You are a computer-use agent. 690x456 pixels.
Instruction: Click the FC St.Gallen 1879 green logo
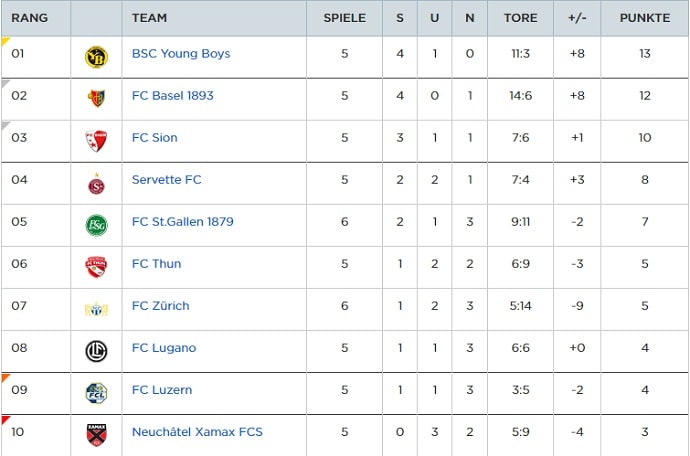pos(96,225)
